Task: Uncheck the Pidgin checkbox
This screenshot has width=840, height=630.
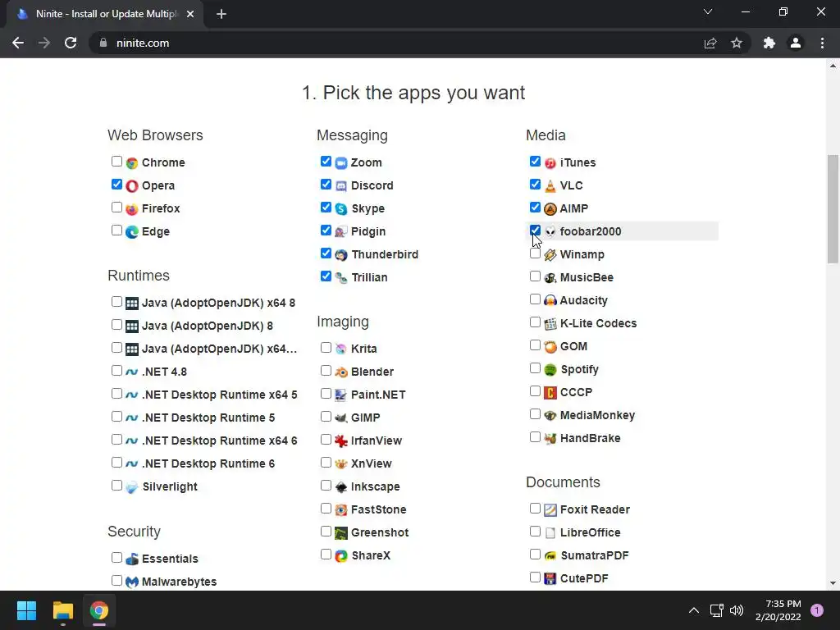Action: [326, 231]
